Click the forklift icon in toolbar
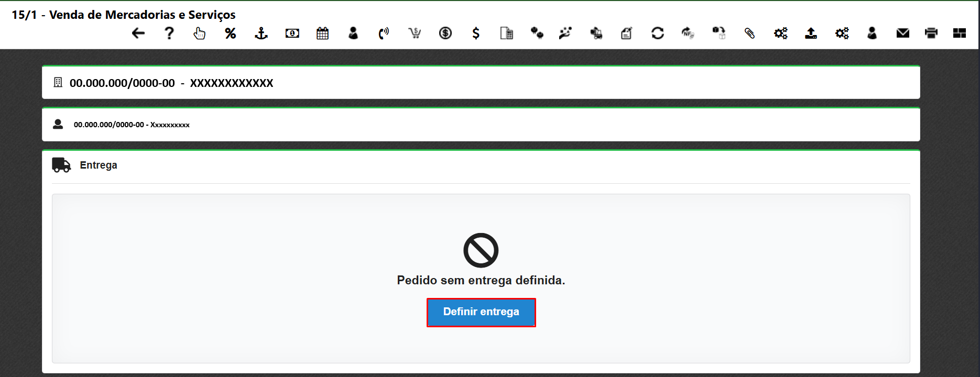The width and height of the screenshot is (980, 377). tap(596, 34)
